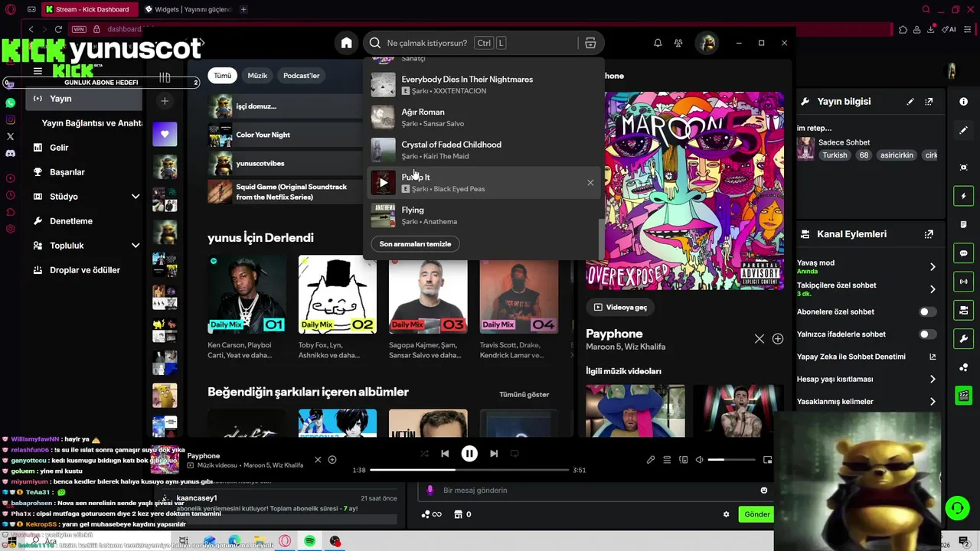
Task: Mute Spotify volume speaker icon
Action: click(699, 460)
